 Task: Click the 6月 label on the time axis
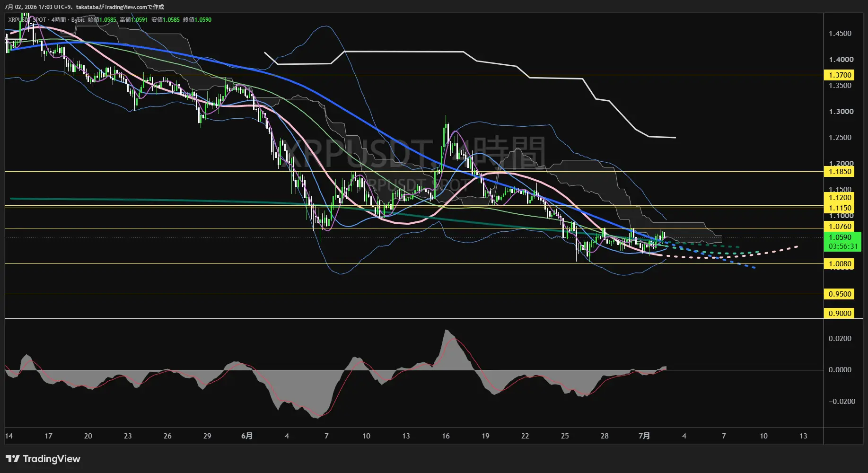[x=247, y=436]
